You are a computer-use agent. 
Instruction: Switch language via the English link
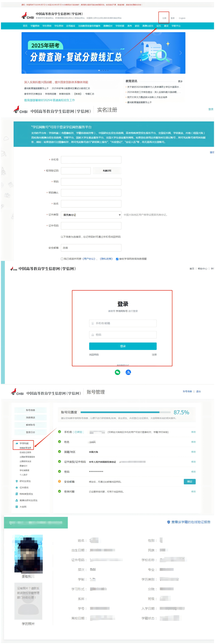point(182,18)
